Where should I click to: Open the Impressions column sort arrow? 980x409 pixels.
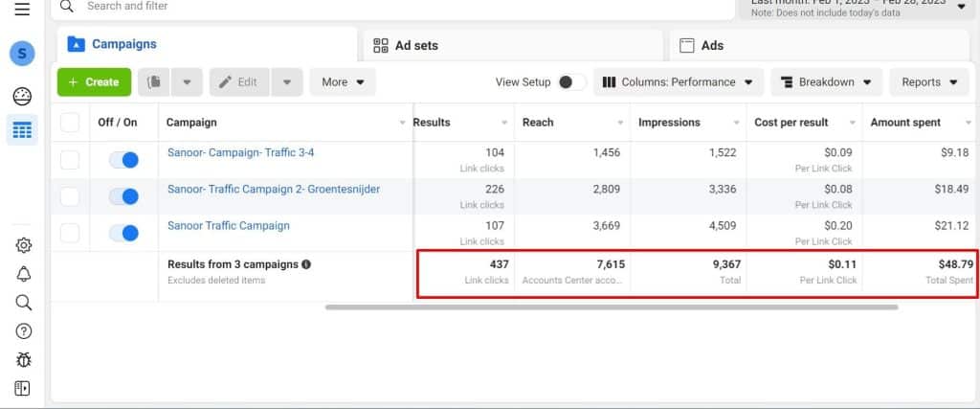tap(736, 123)
